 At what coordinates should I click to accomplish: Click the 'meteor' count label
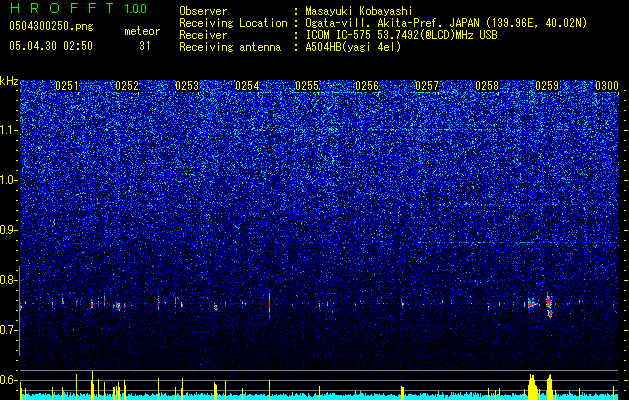click(x=142, y=31)
